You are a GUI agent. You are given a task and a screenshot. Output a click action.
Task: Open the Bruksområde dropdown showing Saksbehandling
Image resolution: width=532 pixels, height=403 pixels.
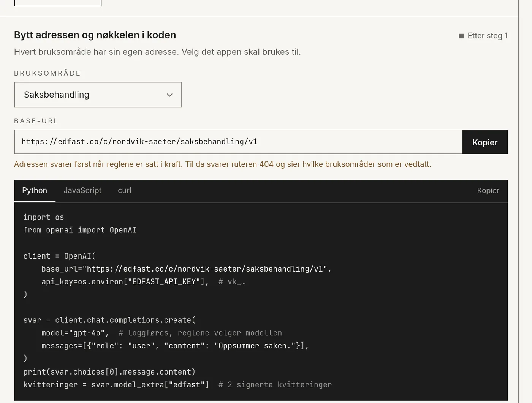[98, 95]
